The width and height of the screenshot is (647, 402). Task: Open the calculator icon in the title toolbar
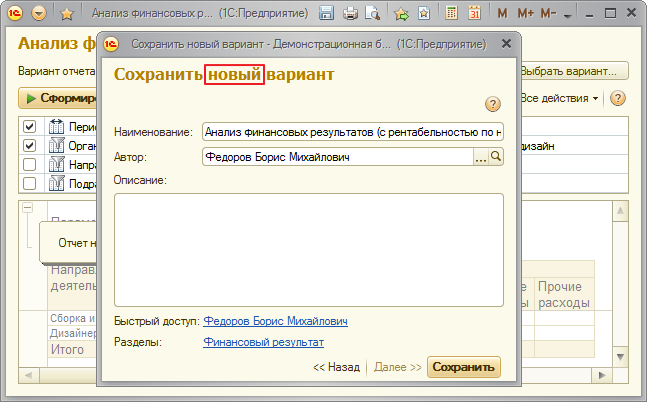pos(452,14)
